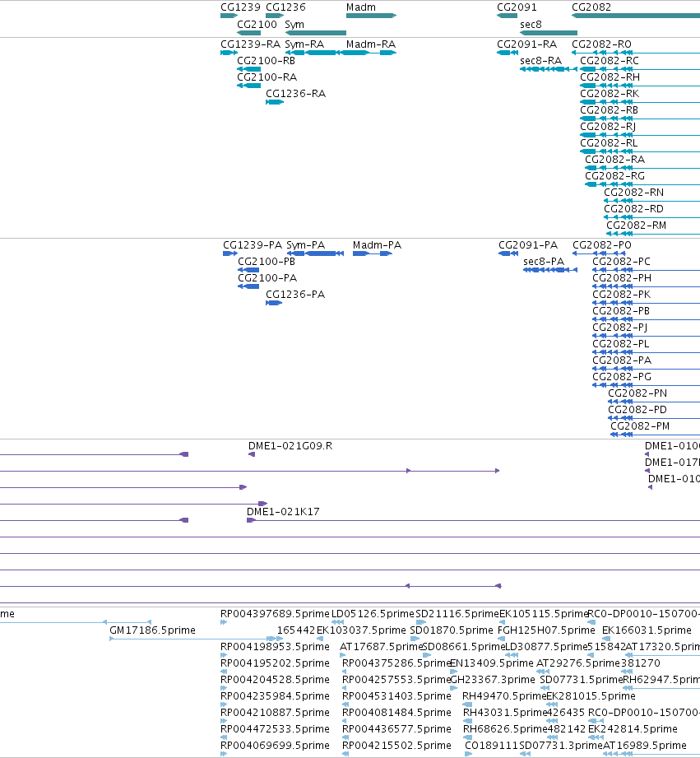Open transcript "CG2082-RM"
This screenshot has width=700, height=758.
(636, 226)
